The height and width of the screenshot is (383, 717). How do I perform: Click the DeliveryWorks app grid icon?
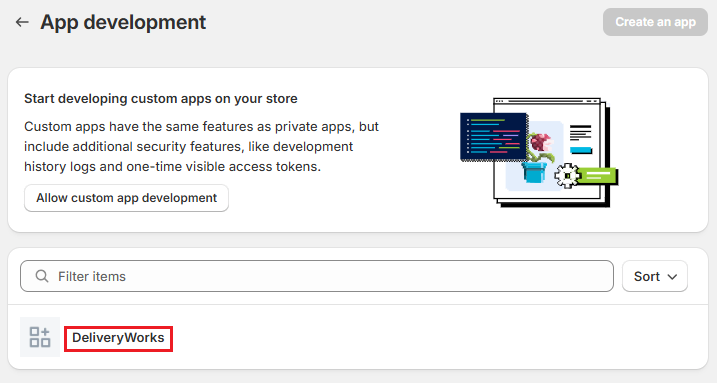coord(40,337)
